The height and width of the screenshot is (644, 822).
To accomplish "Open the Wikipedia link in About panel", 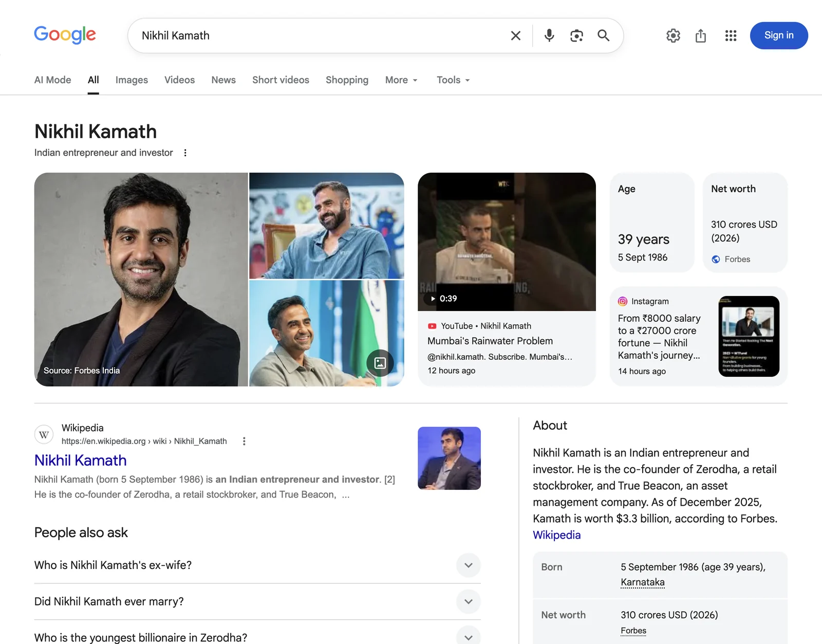I will (556, 535).
